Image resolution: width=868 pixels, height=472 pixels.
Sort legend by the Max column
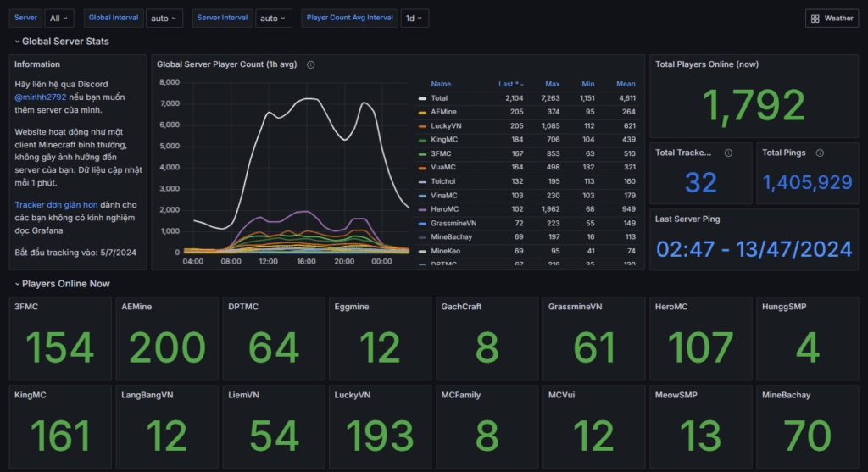pos(552,84)
